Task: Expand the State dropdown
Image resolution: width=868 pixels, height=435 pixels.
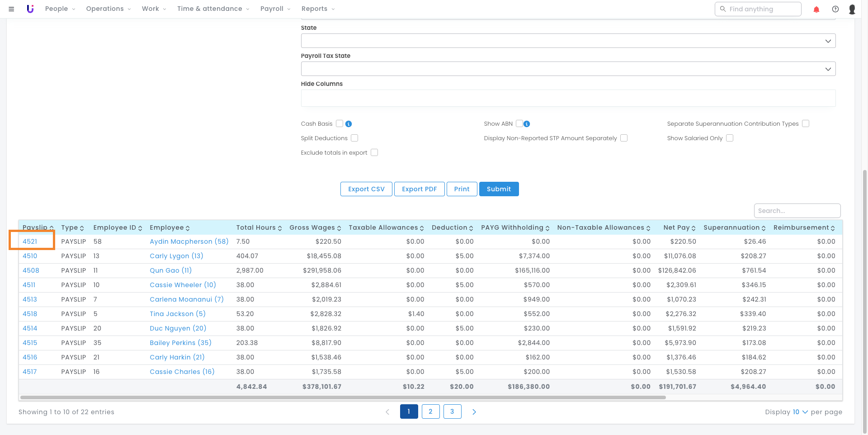Action: coord(568,41)
